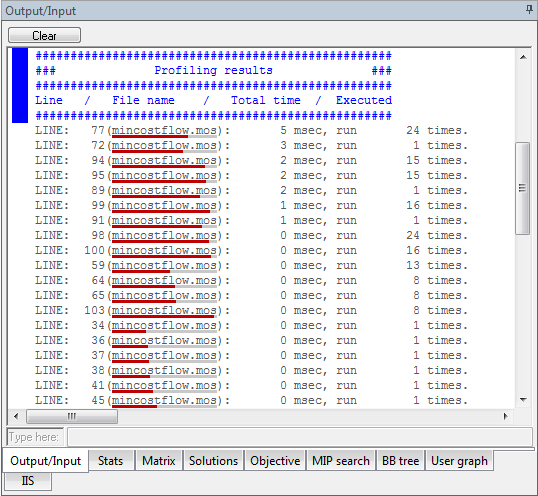Click the Clear button
This screenshot has width=538, height=496.
44,35
